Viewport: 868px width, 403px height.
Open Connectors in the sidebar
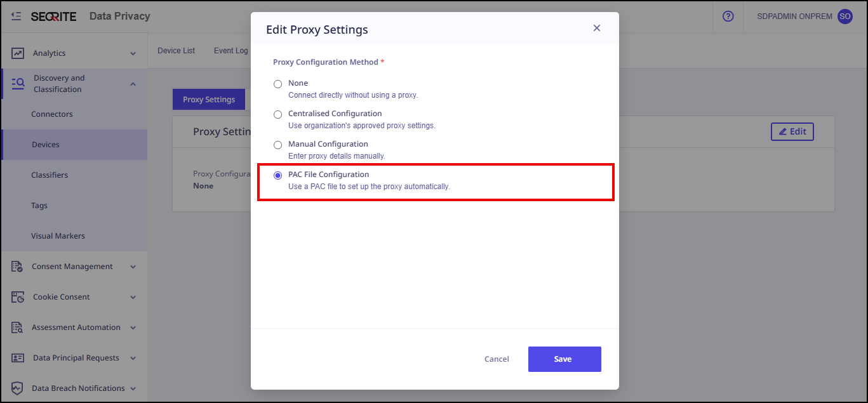[52, 114]
